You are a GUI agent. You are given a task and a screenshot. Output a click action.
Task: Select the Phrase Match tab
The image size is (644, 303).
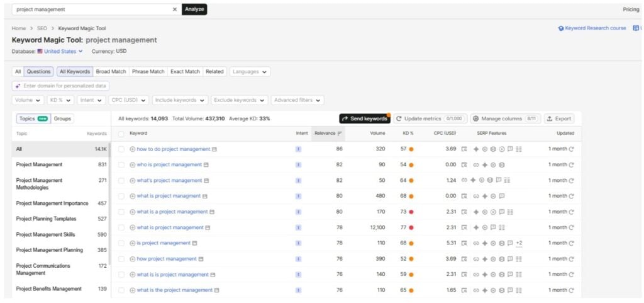coord(148,72)
